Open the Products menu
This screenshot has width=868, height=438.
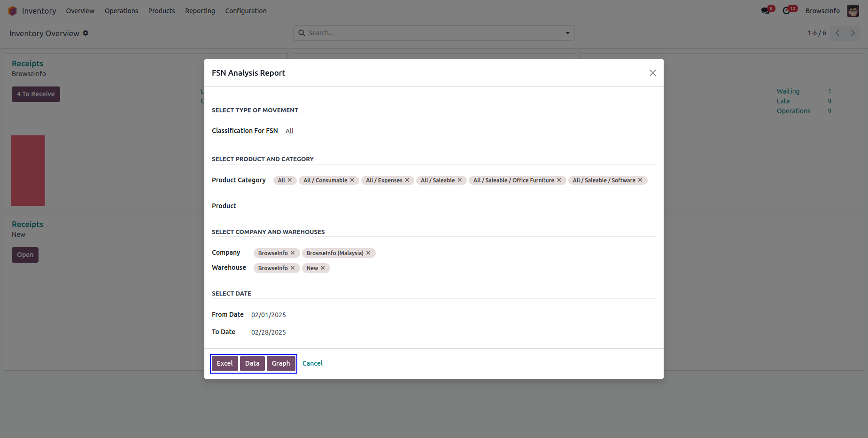pos(162,11)
